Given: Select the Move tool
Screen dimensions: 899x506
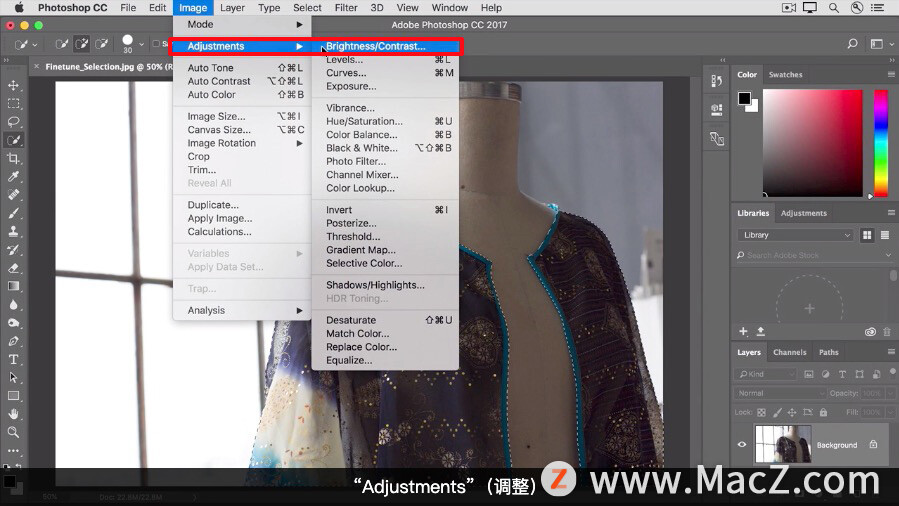Looking at the screenshot, I should click(x=13, y=85).
